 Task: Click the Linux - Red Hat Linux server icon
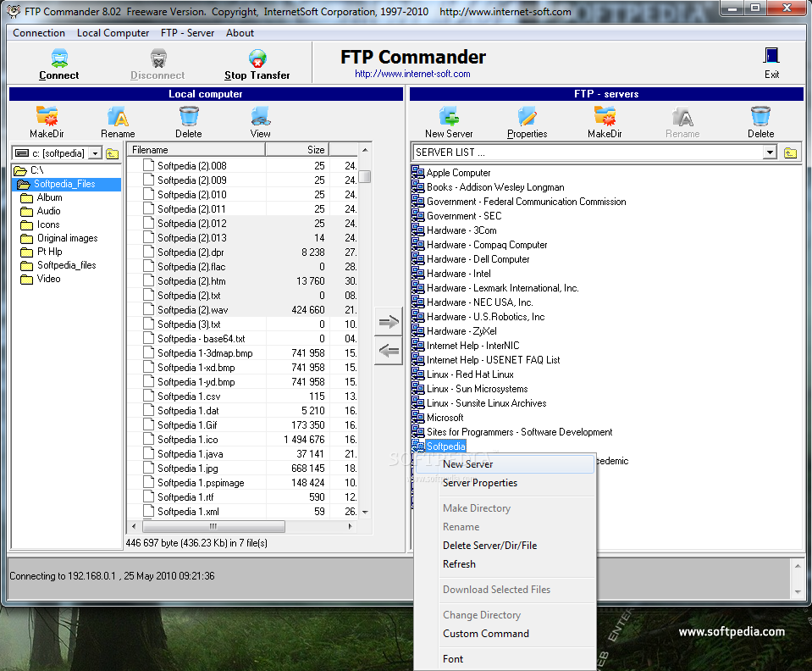[x=418, y=374]
